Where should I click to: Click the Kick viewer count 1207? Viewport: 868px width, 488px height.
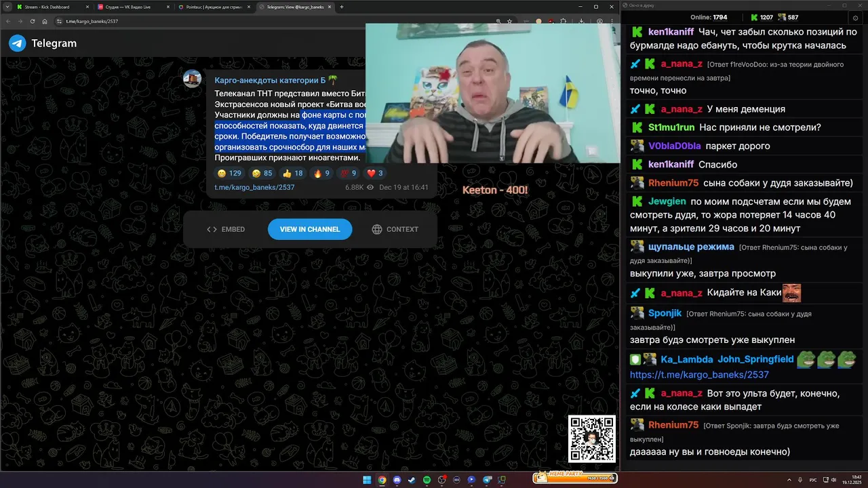pyautogui.click(x=761, y=17)
